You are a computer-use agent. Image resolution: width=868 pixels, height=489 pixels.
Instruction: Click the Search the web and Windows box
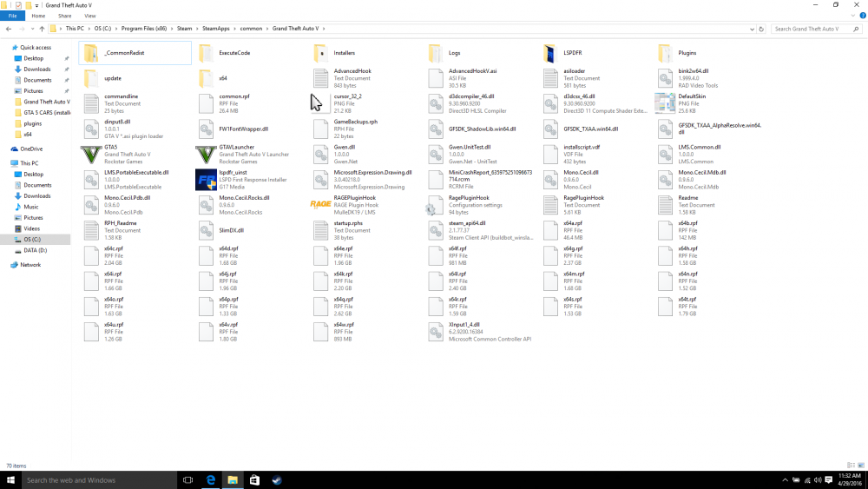[x=99, y=480]
